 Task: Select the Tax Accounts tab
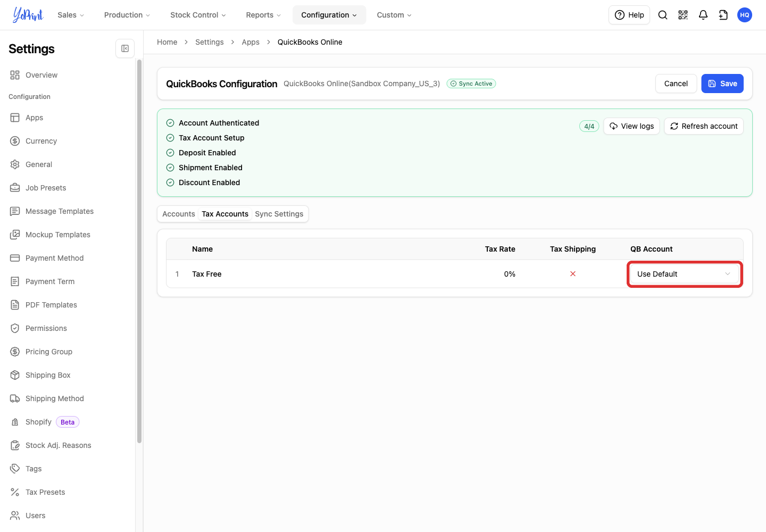[x=225, y=214]
